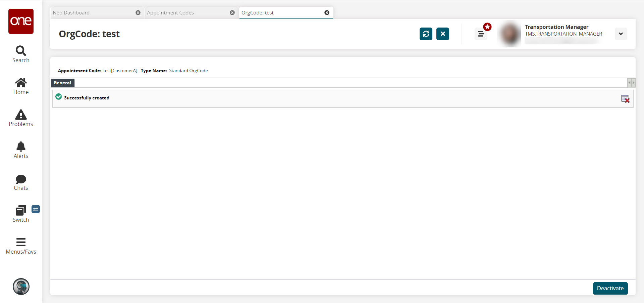Dismiss the Successfully created message
Viewport: 644px width, 303px height.
[625, 99]
